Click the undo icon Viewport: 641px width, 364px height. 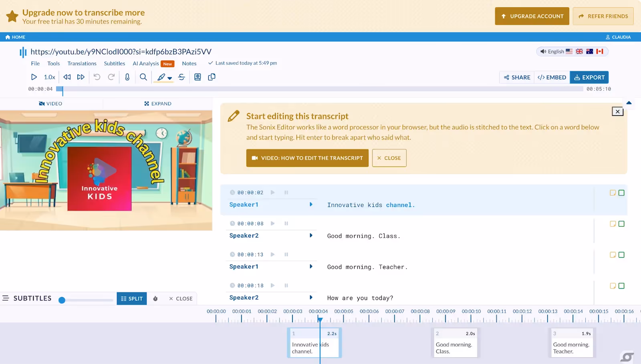point(97,77)
